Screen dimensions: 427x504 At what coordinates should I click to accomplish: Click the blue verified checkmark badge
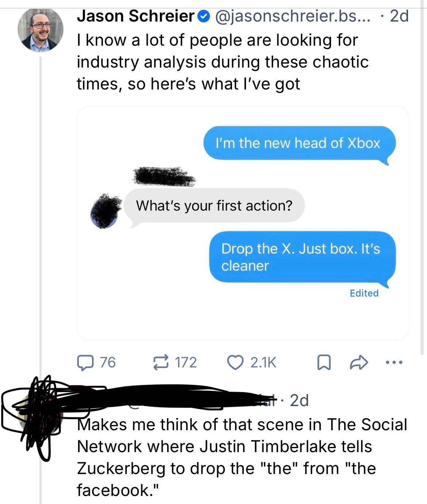click(x=204, y=16)
